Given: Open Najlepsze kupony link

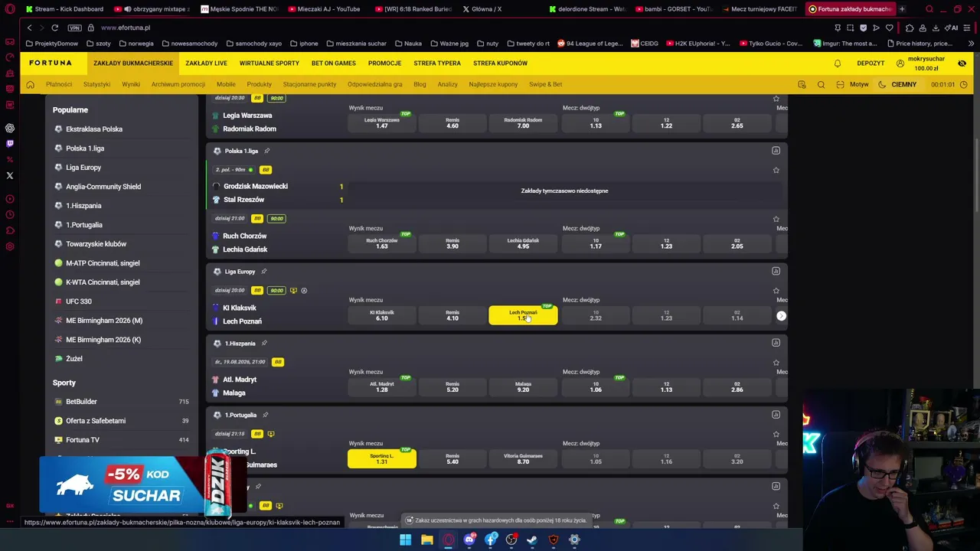Looking at the screenshot, I should (x=493, y=84).
